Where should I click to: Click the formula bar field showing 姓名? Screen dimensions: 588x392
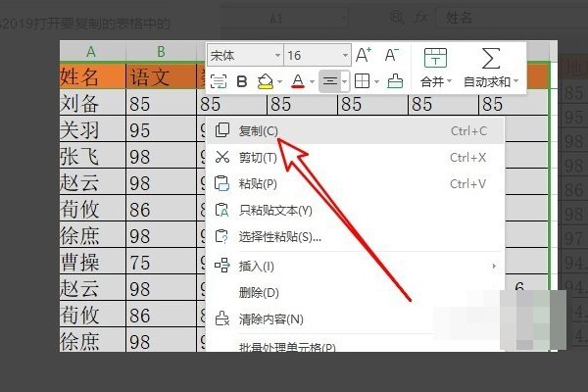click(x=512, y=18)
